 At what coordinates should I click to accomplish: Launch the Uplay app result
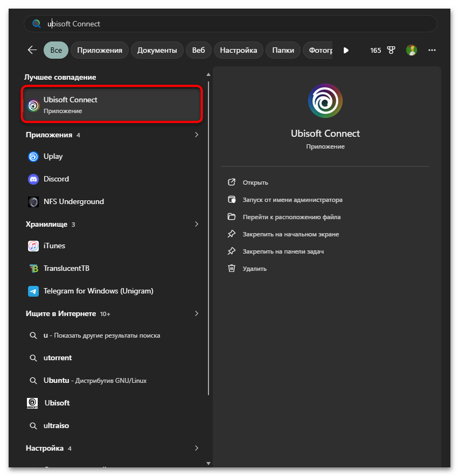112,156
